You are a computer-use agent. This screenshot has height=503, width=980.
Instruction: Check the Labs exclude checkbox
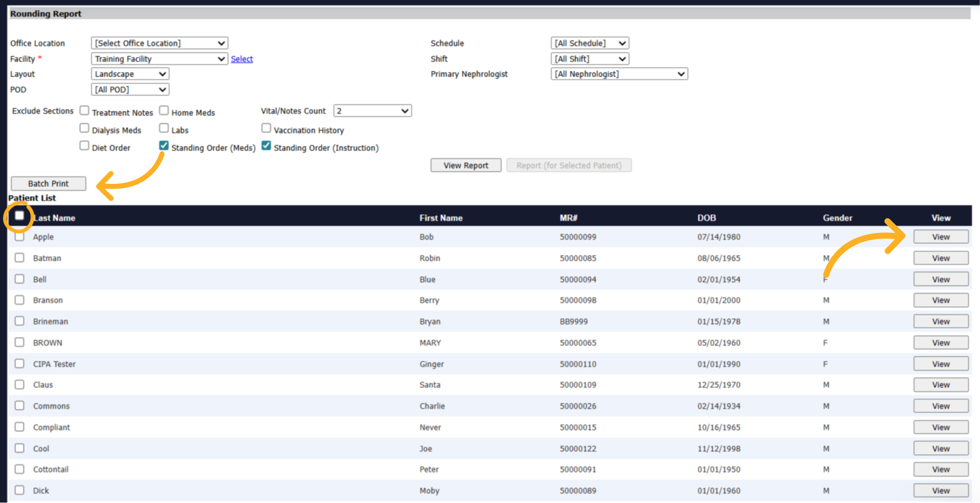[164, 128]
